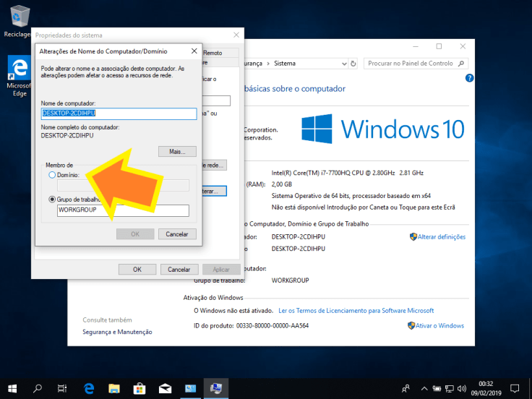Click the taskbar search magnifier icon
532x399 pixels.
[x=38, y=388]
